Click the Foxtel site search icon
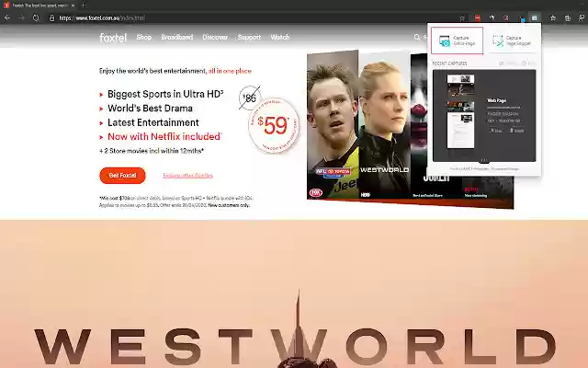This screenshot has width=588, height=368. [416, 37]
